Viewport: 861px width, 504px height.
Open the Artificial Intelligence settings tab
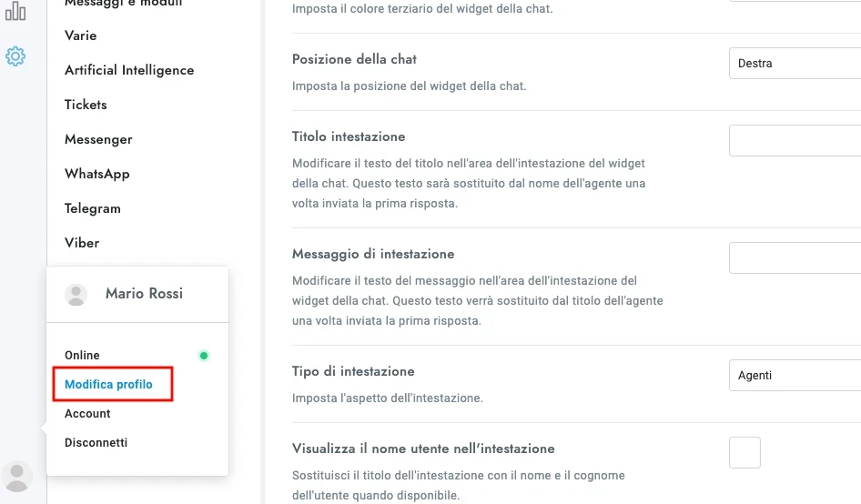click(129, 70)
